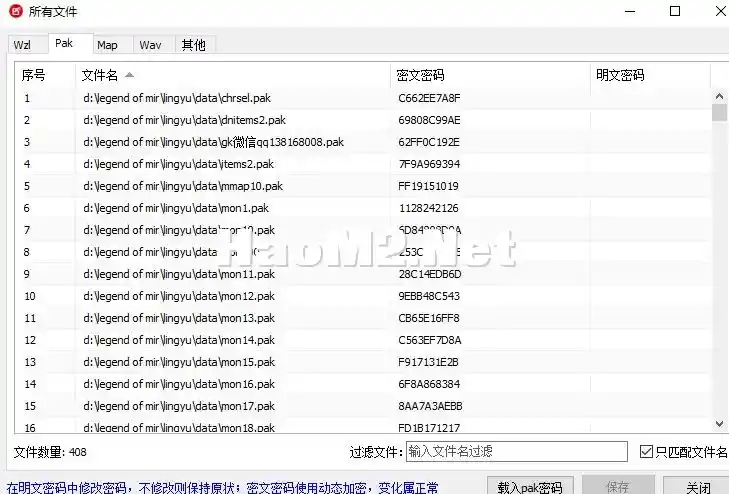Sort by the 序号 column header
This screenshot has width=729, height=494.
[45, 75]
